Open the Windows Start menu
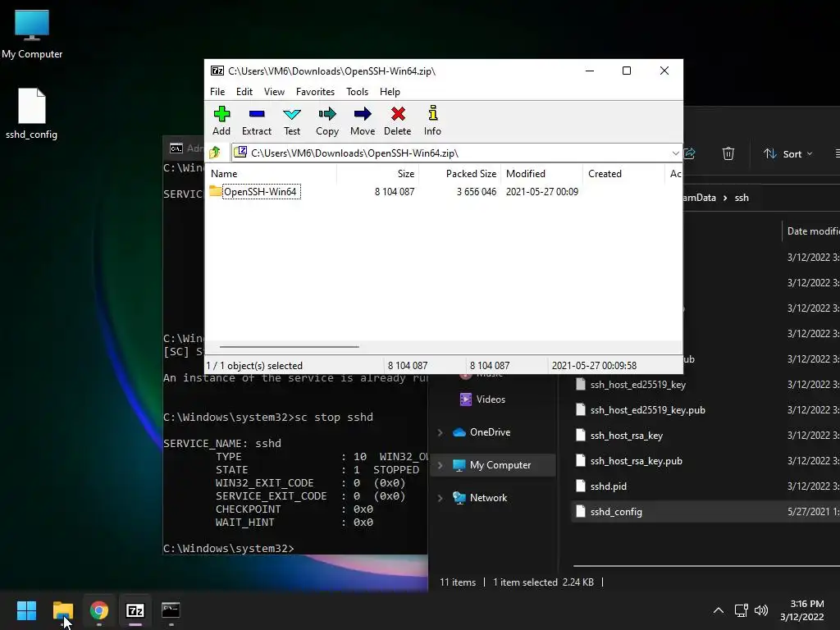840x630 pixels. click(x=26, y=610)
